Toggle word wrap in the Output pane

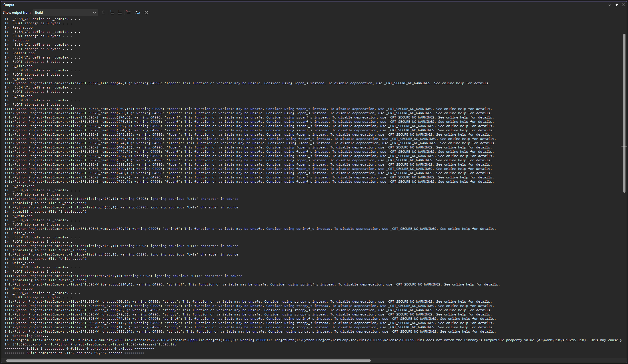[138, 13]
